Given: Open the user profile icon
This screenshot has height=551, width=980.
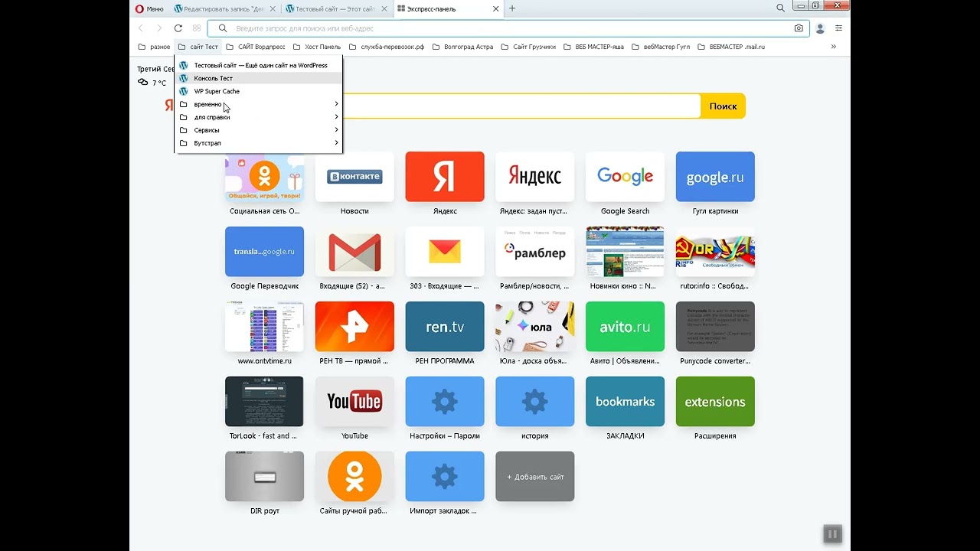Looking at the screenshot, I should [820, 28].
